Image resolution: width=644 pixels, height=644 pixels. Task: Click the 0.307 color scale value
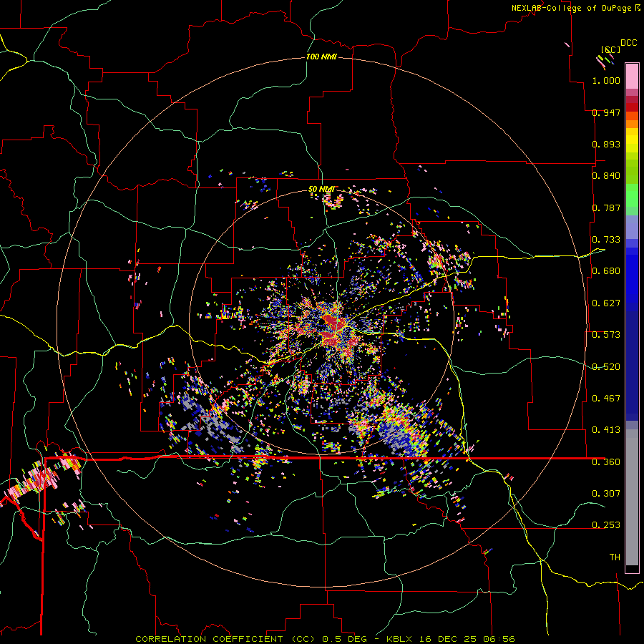tap(606, 494)
